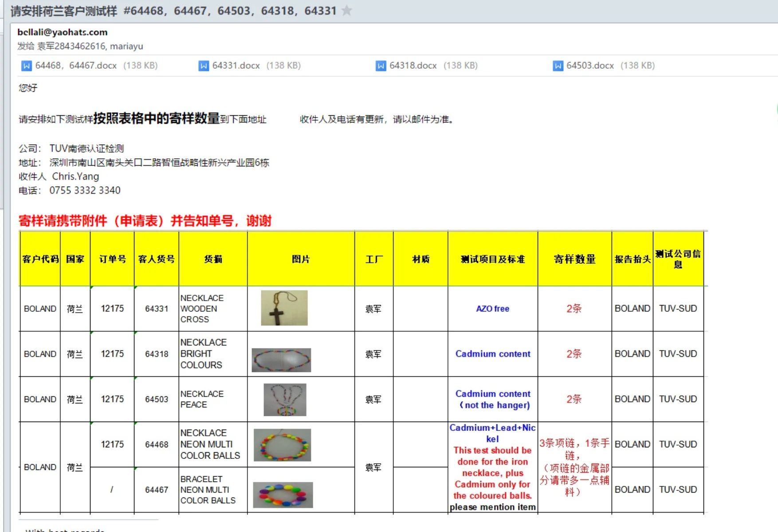Click the Word icon of 64318.docx

[381, 66]
